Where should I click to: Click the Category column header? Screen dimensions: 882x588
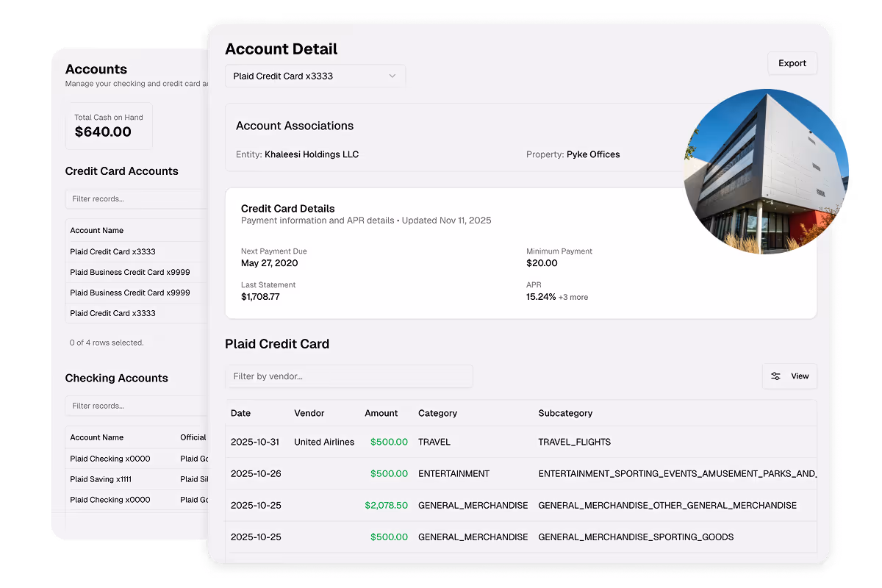[x=437, y=413]
